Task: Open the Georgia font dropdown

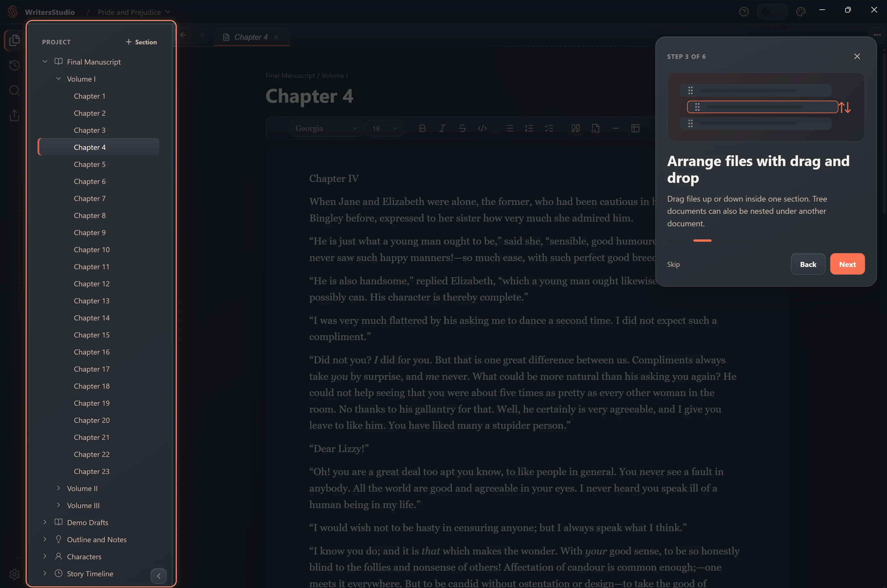Action: point(326,128)
